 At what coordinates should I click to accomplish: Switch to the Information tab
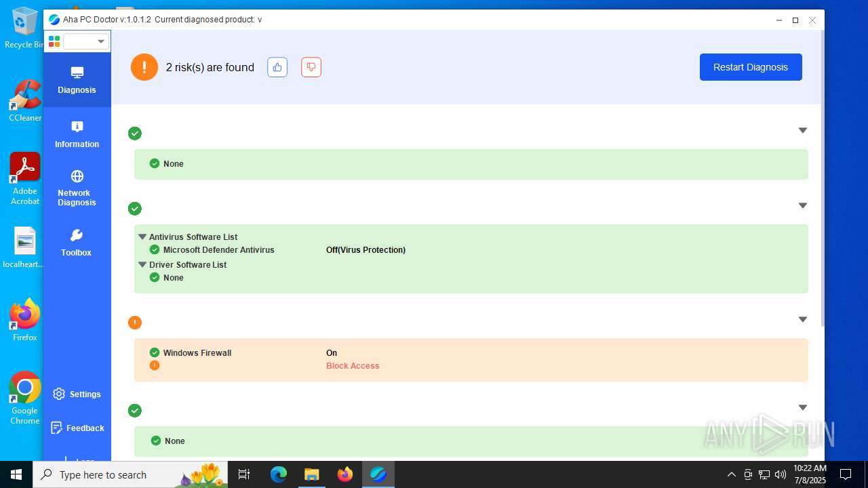[x=77, y=134]
